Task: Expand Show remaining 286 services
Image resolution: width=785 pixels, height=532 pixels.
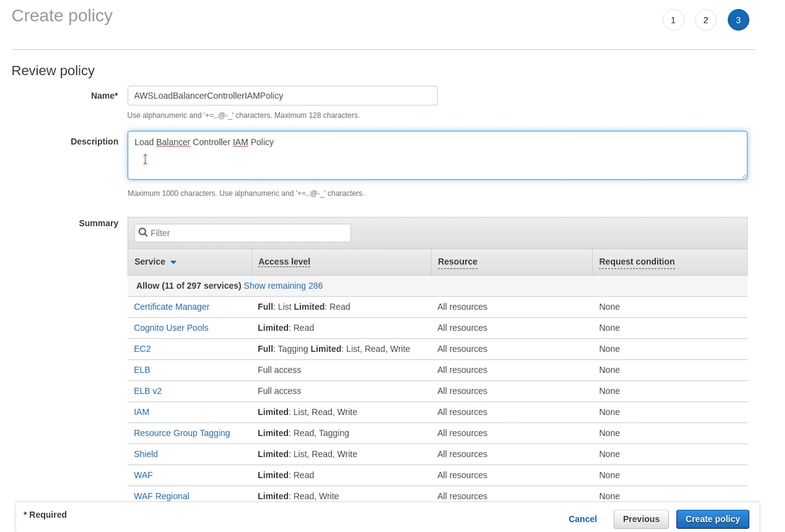Action: tap(283, 286)
